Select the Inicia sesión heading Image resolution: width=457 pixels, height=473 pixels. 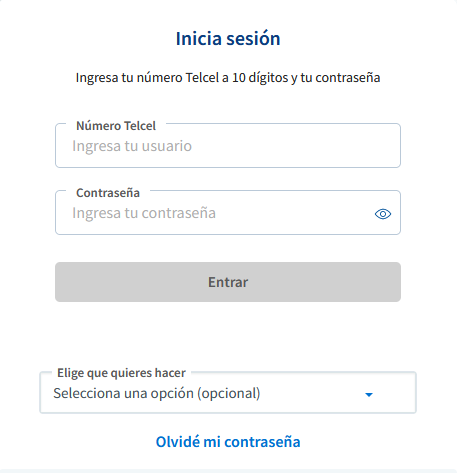coord(228,39)
